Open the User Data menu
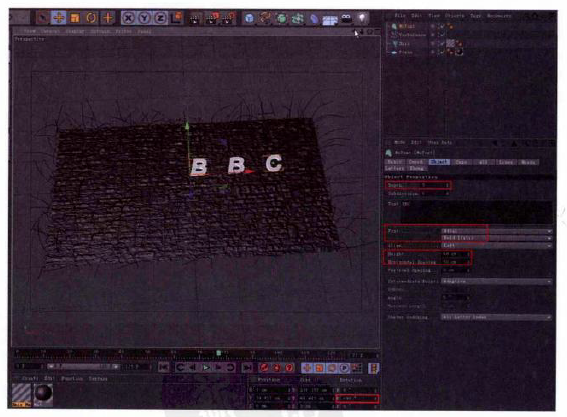This screenshot has height=417, width=567. pyautogui.click(x=440, y=142)
